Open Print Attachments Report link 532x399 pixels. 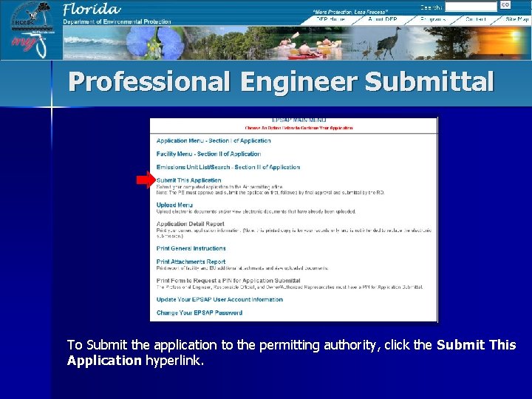(191, 262)
